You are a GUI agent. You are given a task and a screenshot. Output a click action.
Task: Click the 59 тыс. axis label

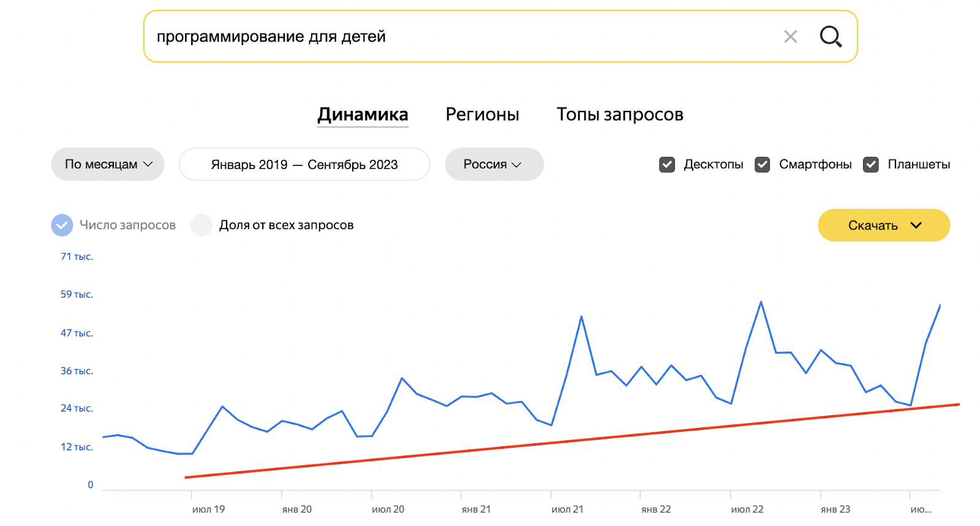77,295
